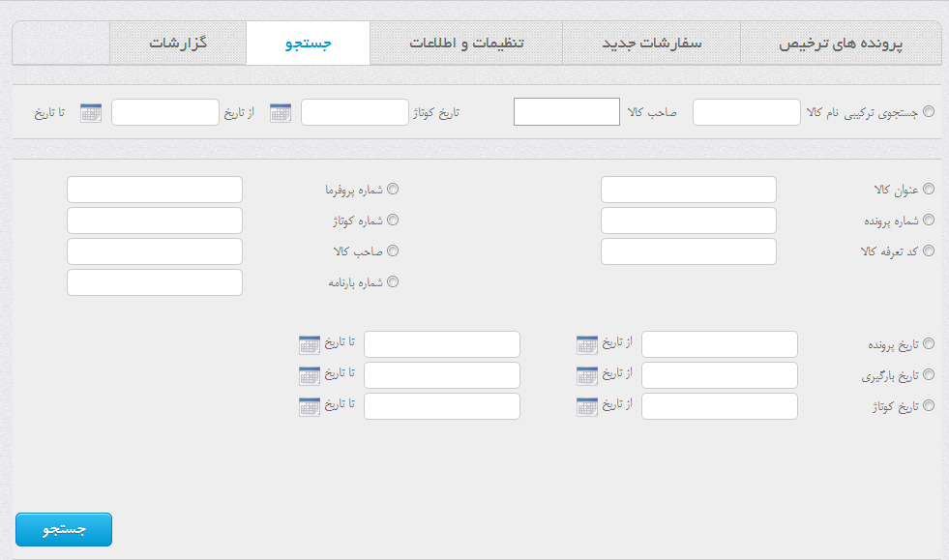Open از تاریخ calendar in تاریخ پرونده row
This screenshot has width=949, height=560.
click(587, 344)
